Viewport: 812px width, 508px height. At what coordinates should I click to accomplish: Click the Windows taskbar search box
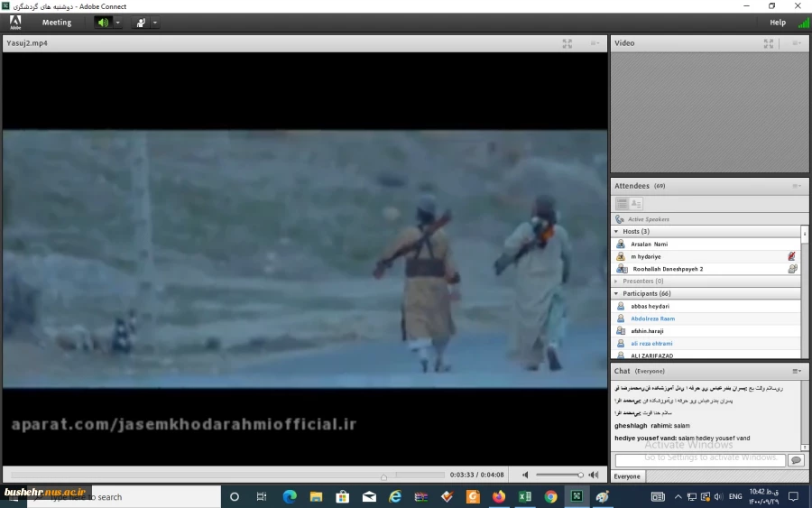[125, 497]
